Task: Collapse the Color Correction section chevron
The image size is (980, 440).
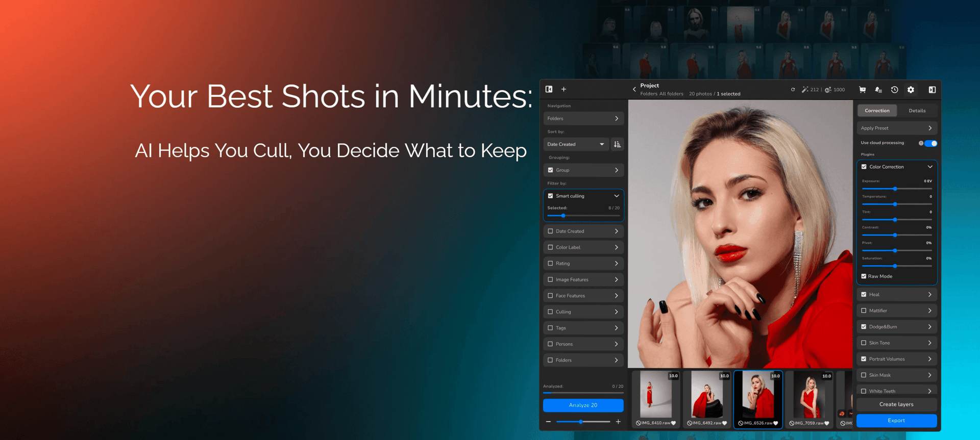Action: pyautogui.click(x=930, y=167)
